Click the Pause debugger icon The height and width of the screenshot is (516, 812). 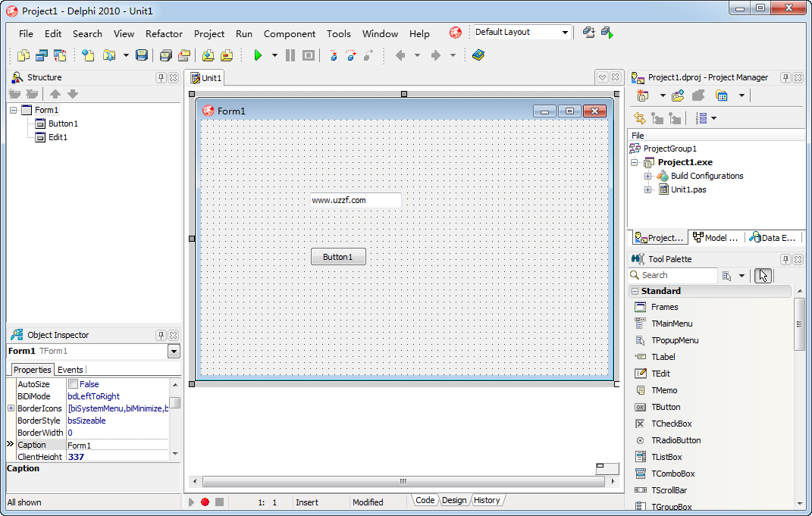pyautogui.click(x=290, y=55)
